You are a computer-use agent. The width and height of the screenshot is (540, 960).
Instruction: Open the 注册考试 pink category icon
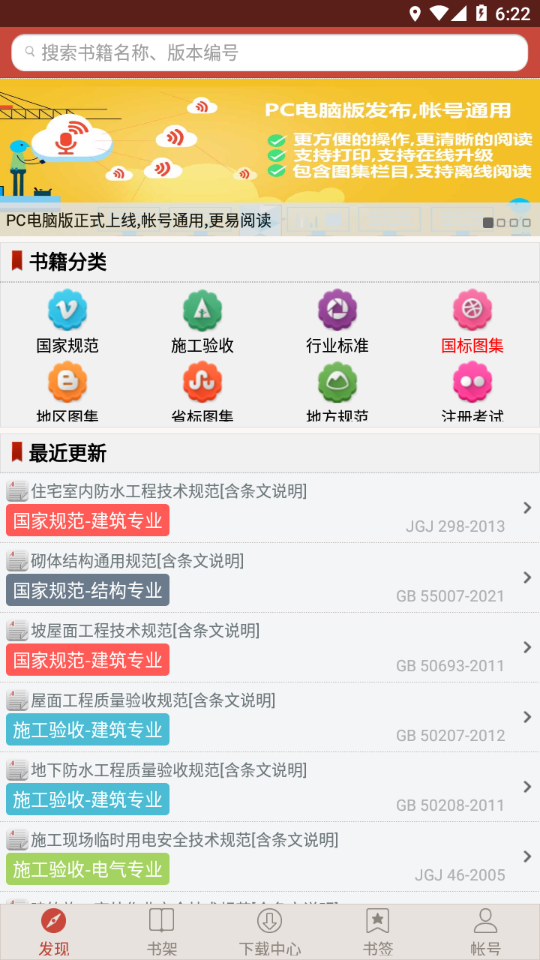[x=472, y=382]
